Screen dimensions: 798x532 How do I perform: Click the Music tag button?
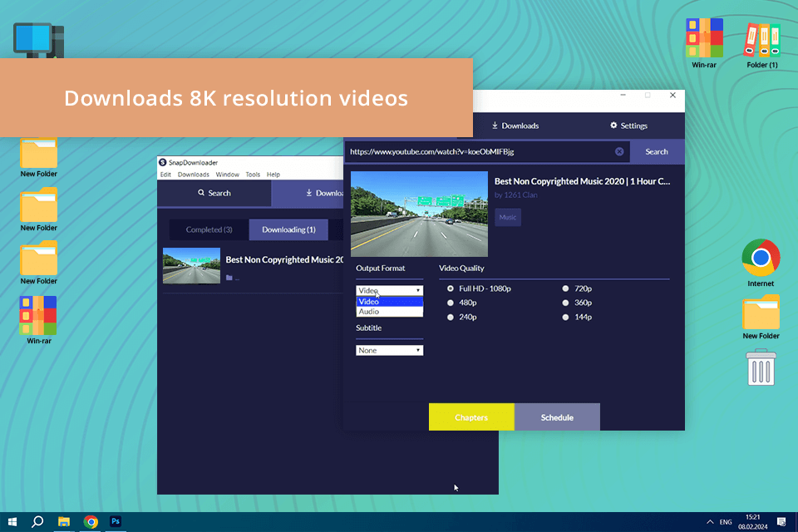tap(507, 218)
